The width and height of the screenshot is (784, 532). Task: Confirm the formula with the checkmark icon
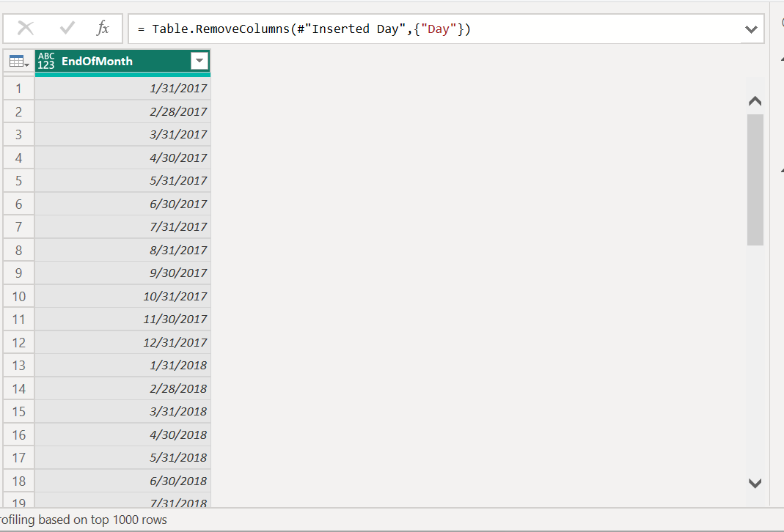pyautogui.click(x=67, y=29)
